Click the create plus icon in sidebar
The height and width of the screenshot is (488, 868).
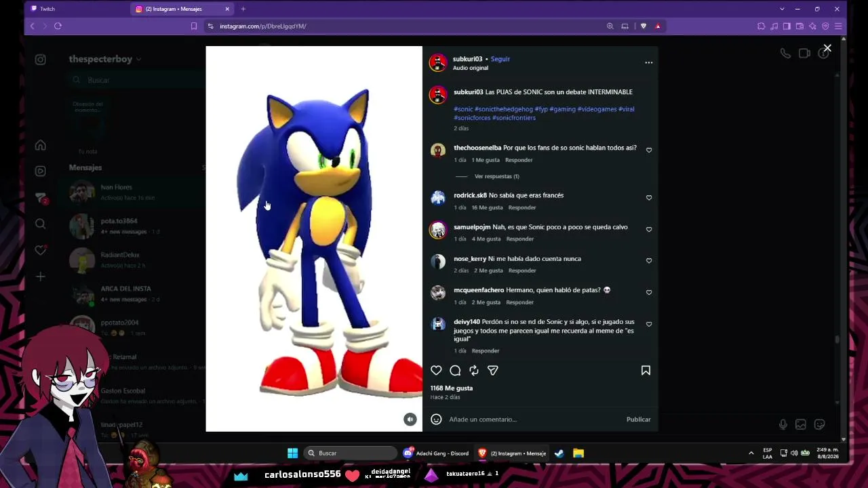coord(41,277)
